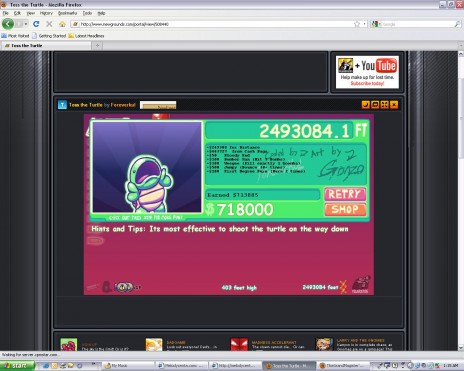Open the View menu
This screenshot has height=371, width=464.
pos(31,13)
